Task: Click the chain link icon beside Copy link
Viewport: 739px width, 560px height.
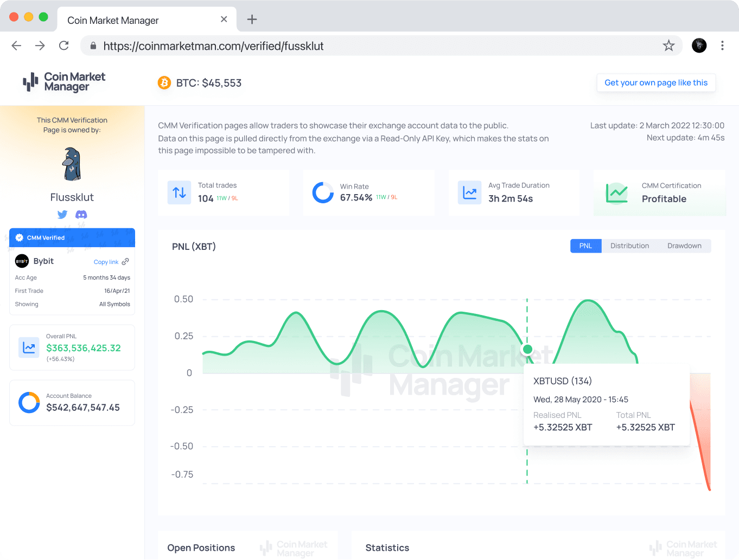Action: click(125, 261)
